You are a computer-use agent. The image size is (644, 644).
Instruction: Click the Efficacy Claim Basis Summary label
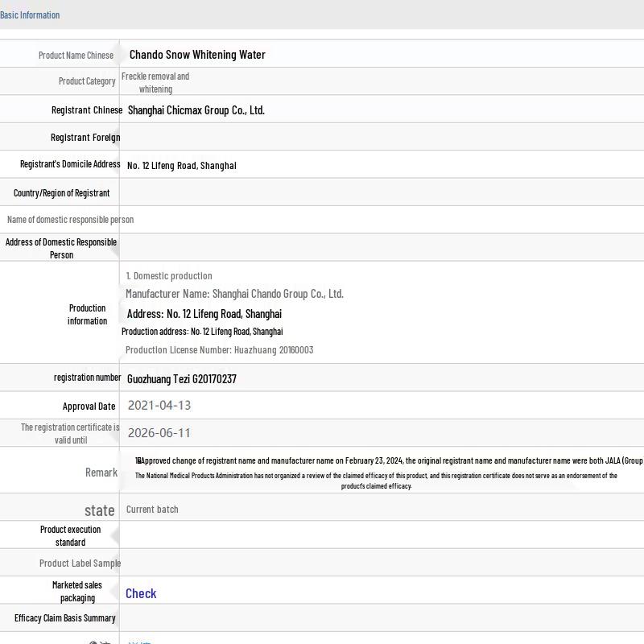point(64,618)
